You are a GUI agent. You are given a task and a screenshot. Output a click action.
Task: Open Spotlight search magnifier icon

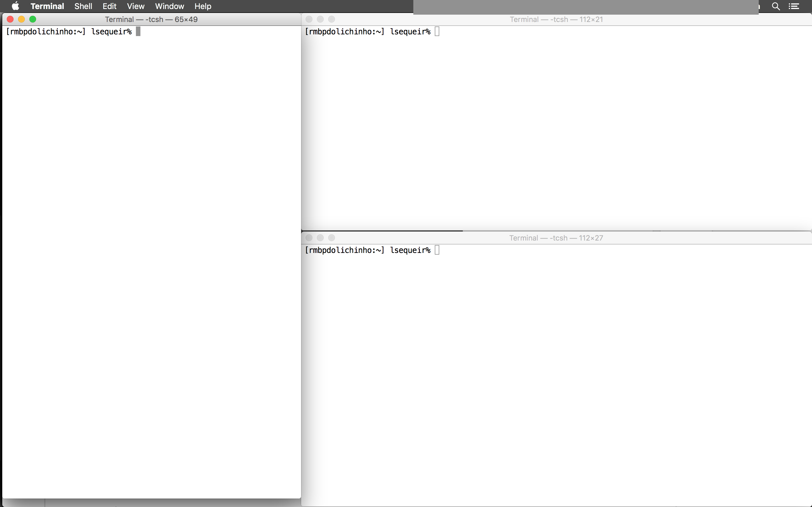point(776,6)
